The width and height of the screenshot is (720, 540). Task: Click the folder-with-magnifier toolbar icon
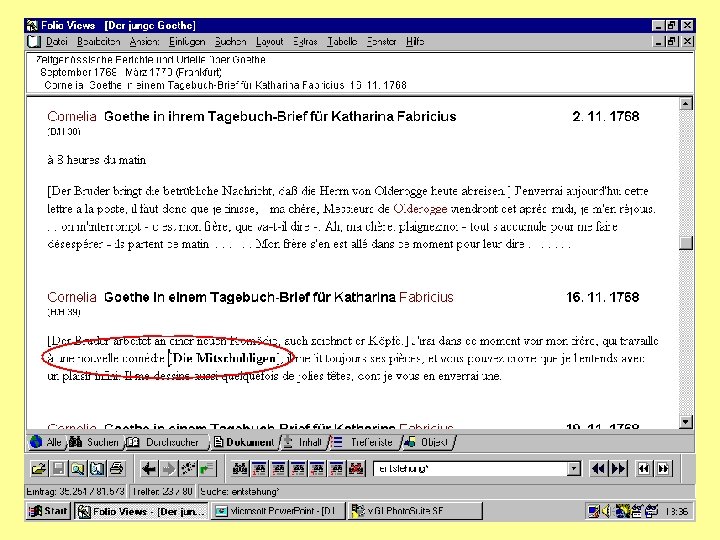(78, 469)
